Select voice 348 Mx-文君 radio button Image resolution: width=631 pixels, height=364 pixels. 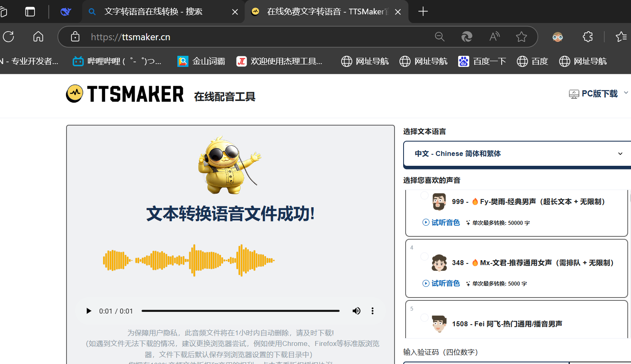click(x=424, y=256)
